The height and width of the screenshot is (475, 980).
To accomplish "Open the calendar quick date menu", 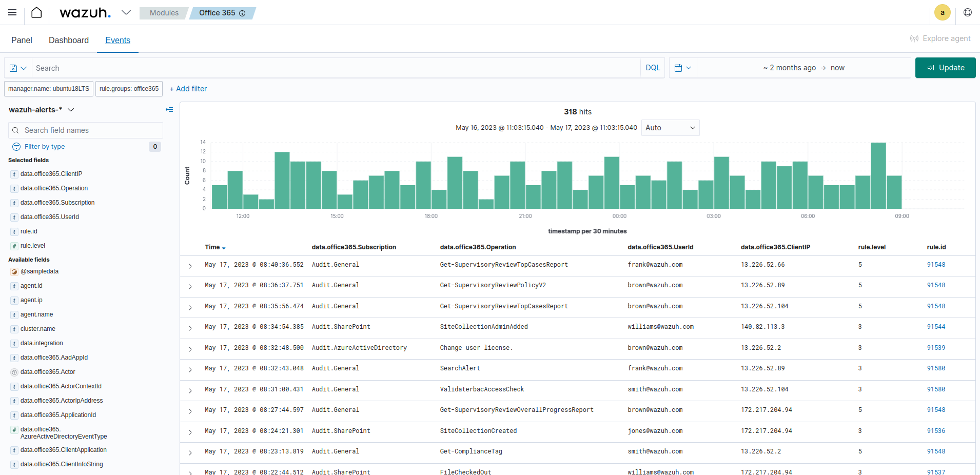I will click(x=682, y=68).
